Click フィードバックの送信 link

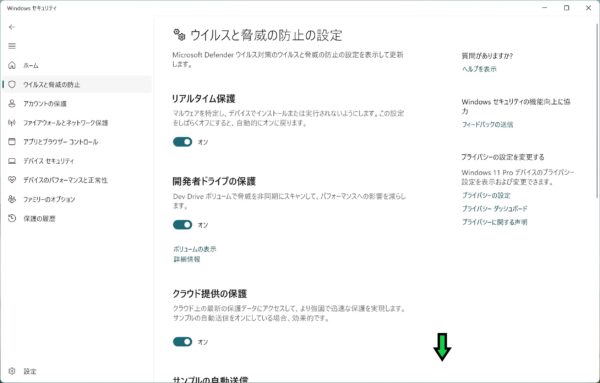click(x=487, y=124)
